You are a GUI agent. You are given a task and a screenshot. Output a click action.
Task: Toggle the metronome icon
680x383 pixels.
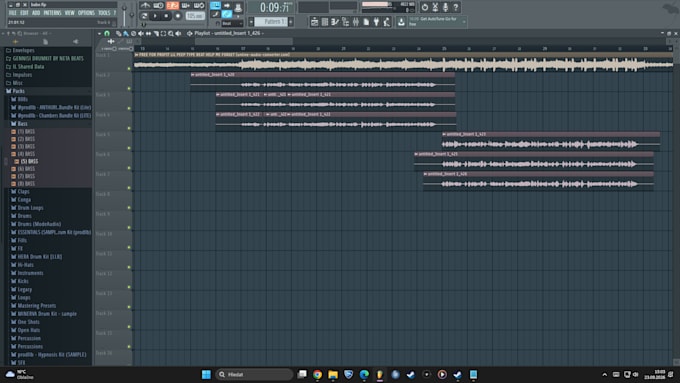(145, 6)
